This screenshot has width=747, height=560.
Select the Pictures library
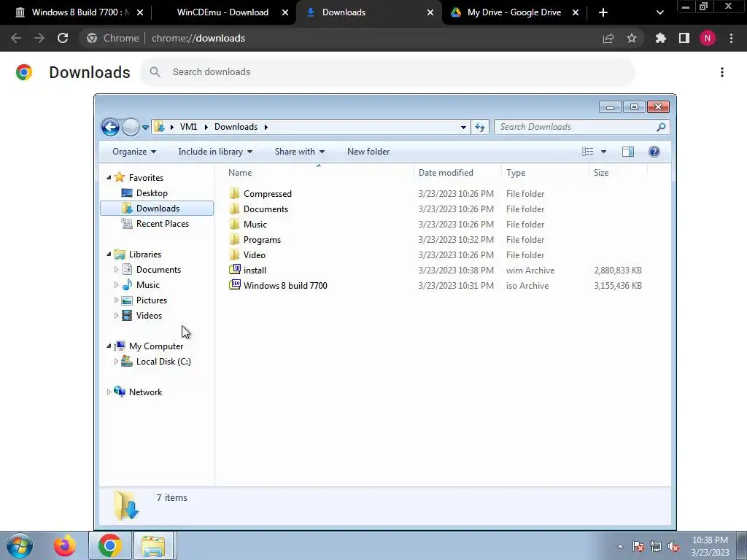pyautogui.click(x=151, y=300)
